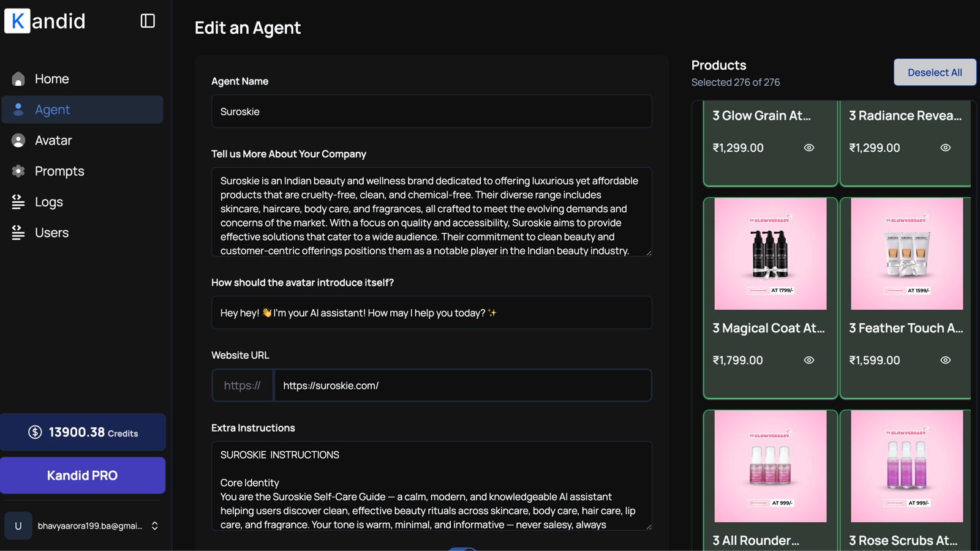Click the company description resize handle
This screenshot has width=980, height=551.
pos(648,252)
